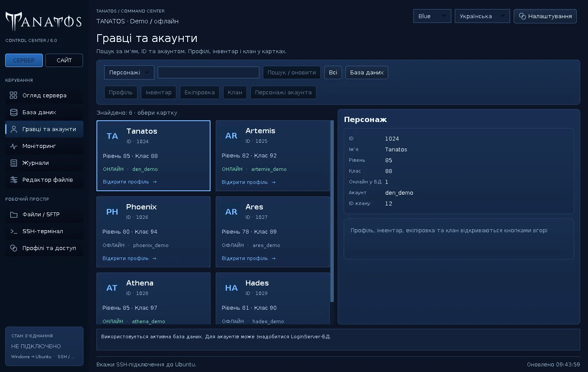
Task: Click the search text input field
Action: click(208, 72)
